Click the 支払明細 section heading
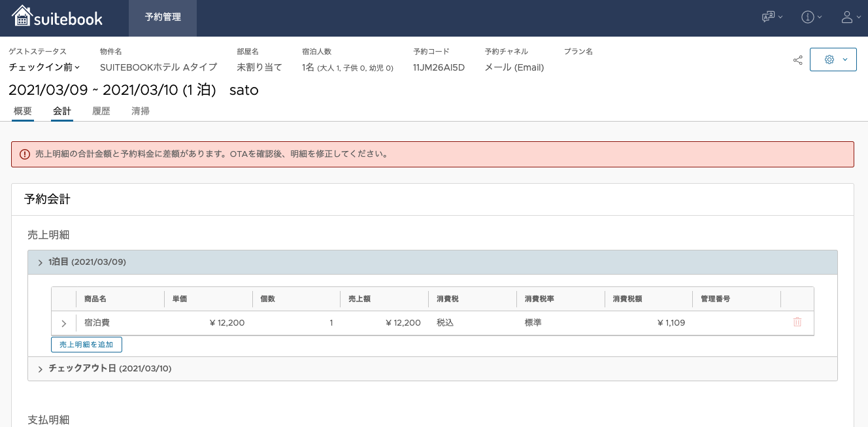 point(48,420)
